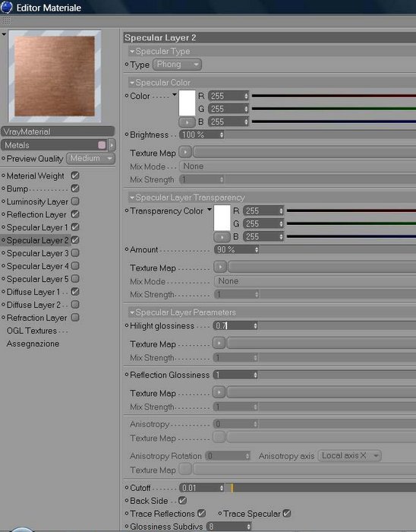Collapse the Specular Type section
416x532 pixels.
click(132, 52)
